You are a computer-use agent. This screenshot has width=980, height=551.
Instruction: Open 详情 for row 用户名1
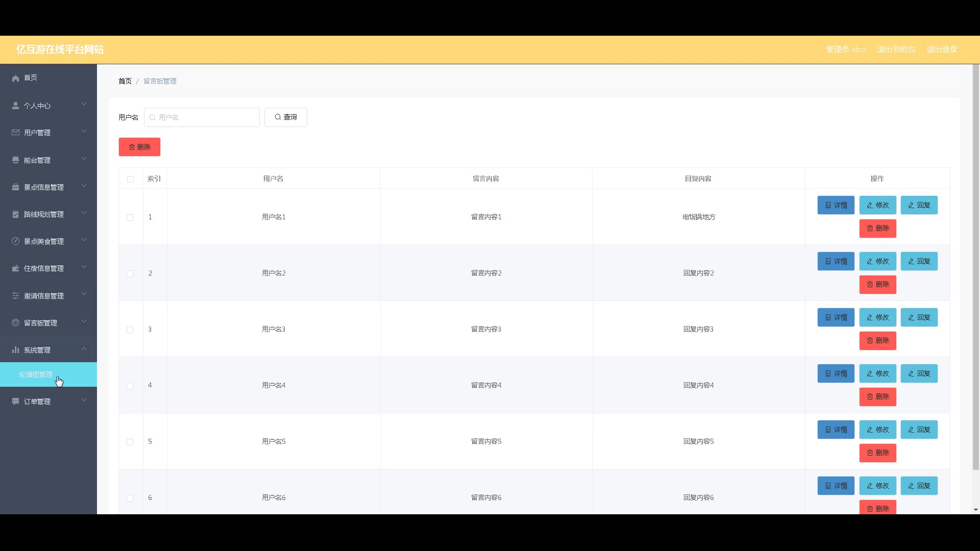836,205
